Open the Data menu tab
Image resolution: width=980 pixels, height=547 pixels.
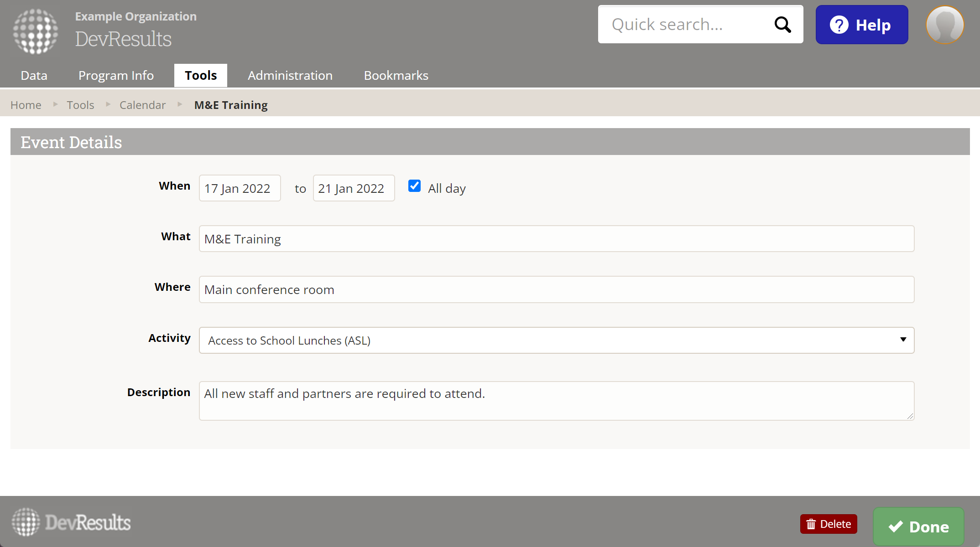click(x=34, y=75)
